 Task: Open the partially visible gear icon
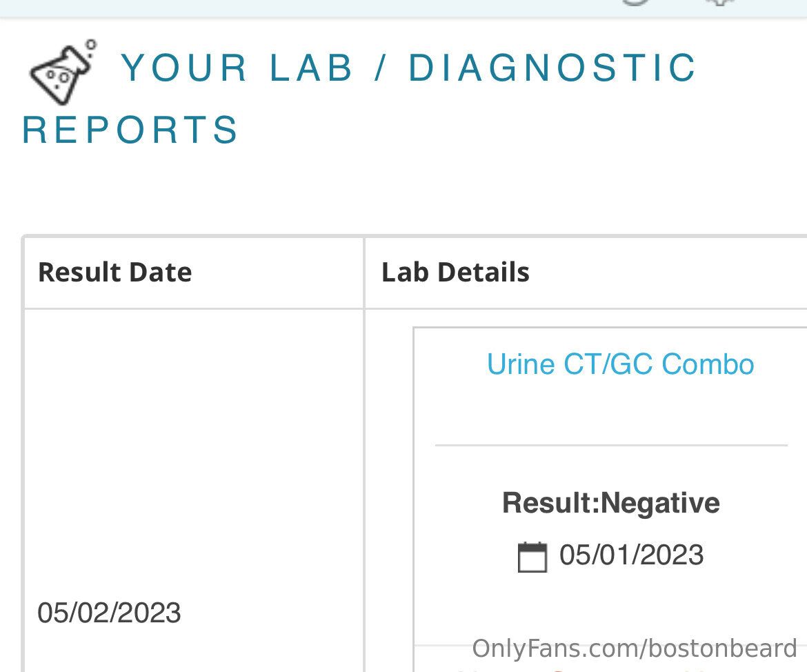(x=719, y=3)
